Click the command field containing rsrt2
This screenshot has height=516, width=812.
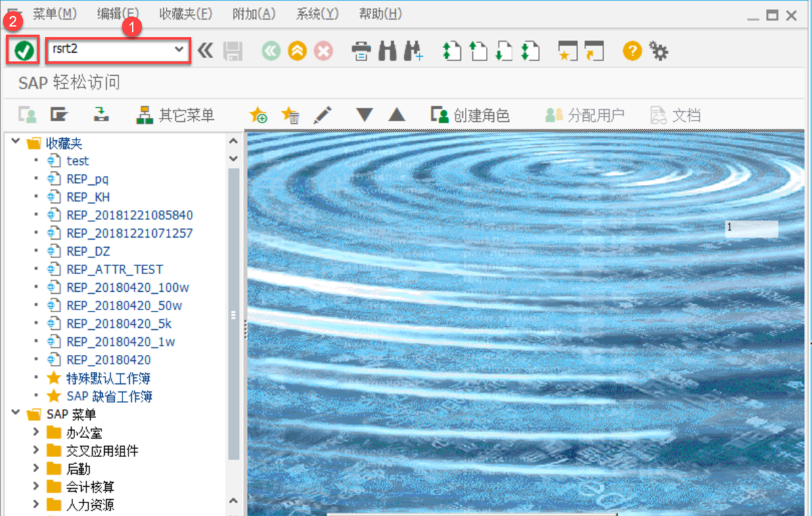click(x=118, y=49)
